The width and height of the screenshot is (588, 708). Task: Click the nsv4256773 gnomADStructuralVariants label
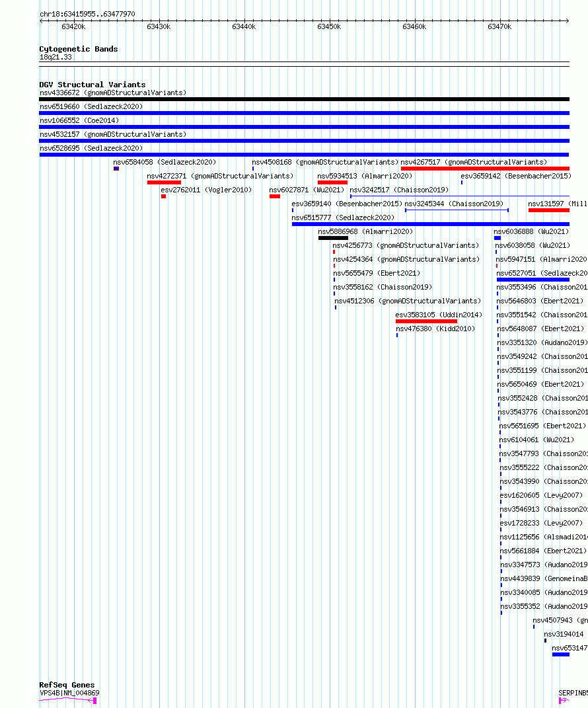click(x=406, y=246)
